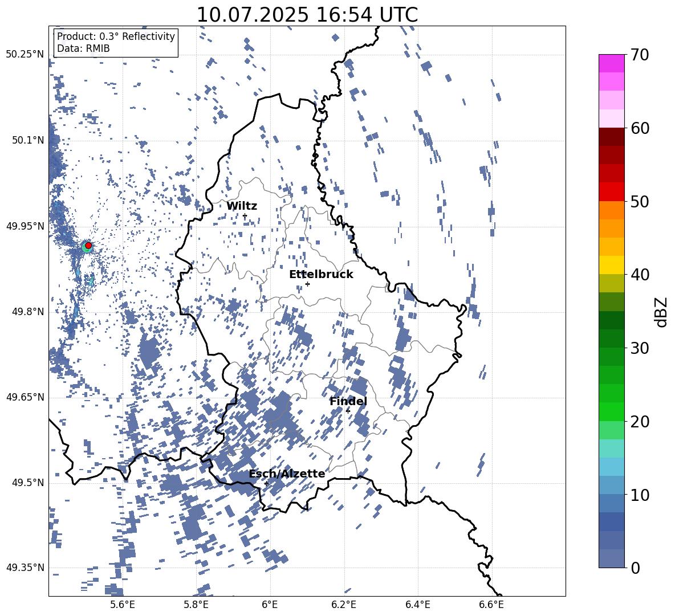Click the title '10.07.2025 16:54 UTC'

[x=307, y=15]
